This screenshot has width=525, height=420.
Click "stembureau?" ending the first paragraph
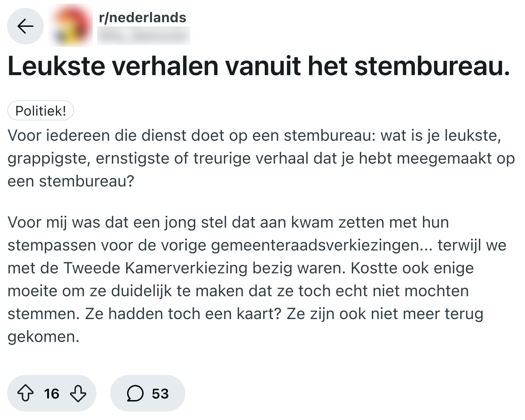coord(87,181)
